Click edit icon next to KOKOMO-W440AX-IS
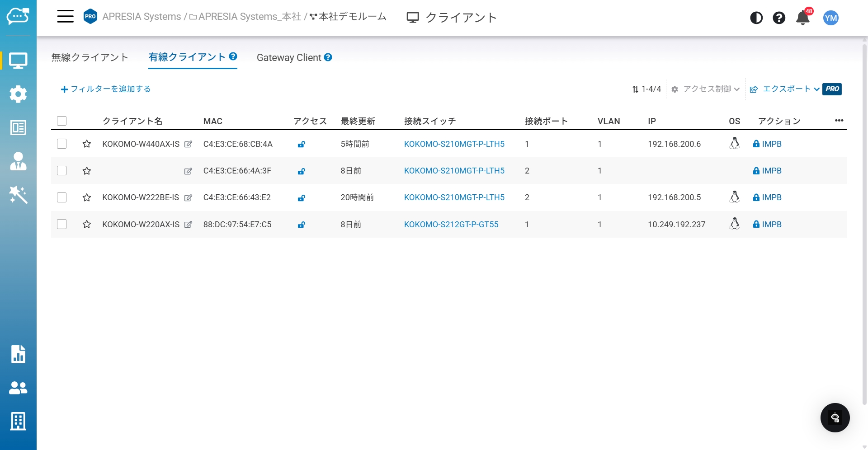 click(x=189, y=145)
